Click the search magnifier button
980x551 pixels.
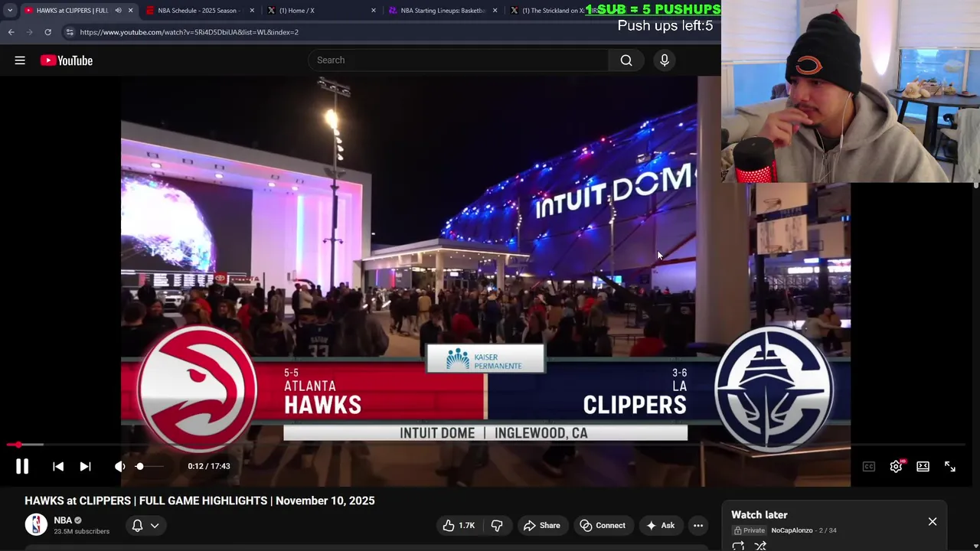point(626,60)
